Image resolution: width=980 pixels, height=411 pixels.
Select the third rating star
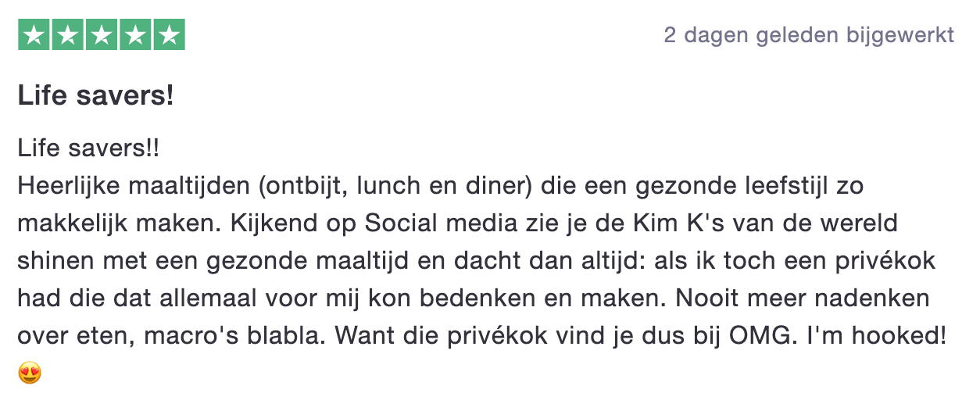coord(102,35)
